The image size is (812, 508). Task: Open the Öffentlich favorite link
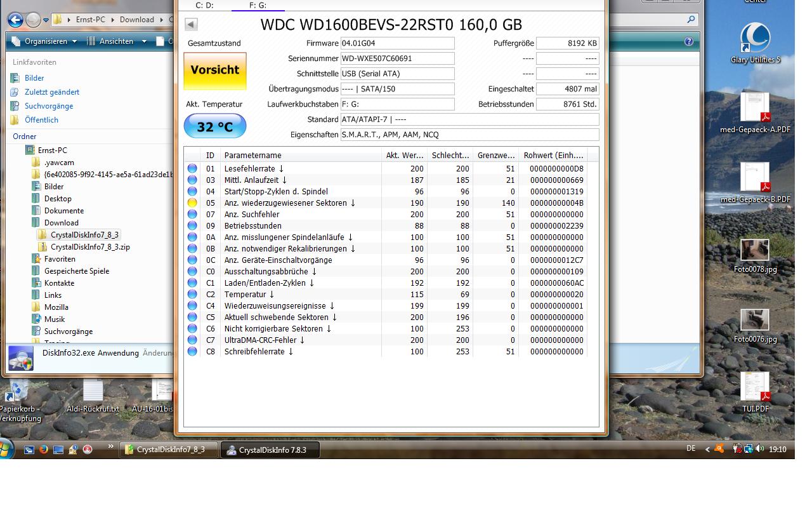41,120
